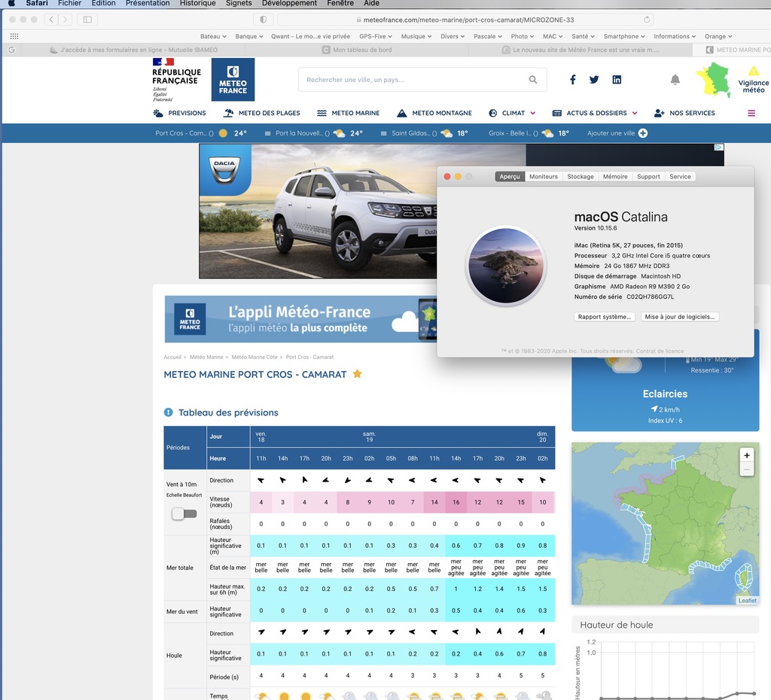This screenshot has width=771, height=700.
Task: Zoom out on the France map
Action: coord(747,469)
